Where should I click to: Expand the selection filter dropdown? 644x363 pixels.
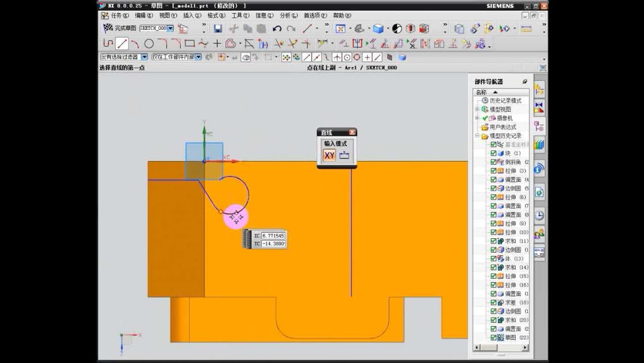pyautogui.click(x=144, y=56)
